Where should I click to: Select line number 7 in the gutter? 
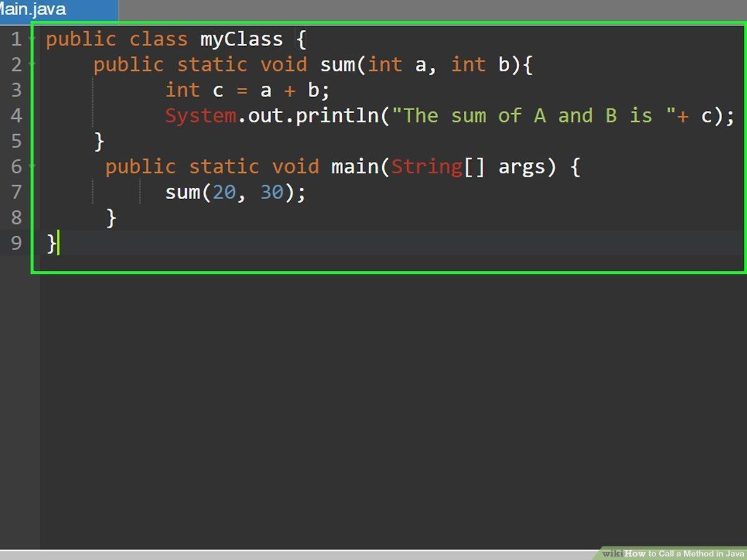(x=16, y=192)
